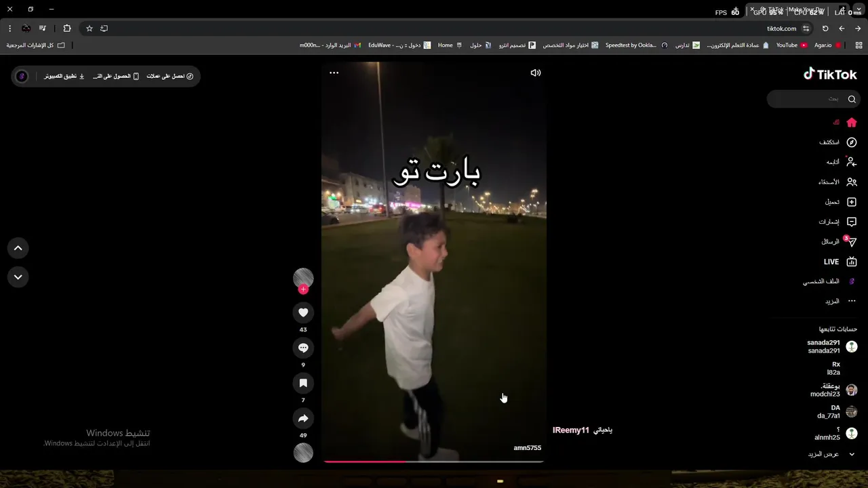This screenshot has width=868, height=488.
Task: Open the spinning sound disc below share
Action: pos(303,453)
